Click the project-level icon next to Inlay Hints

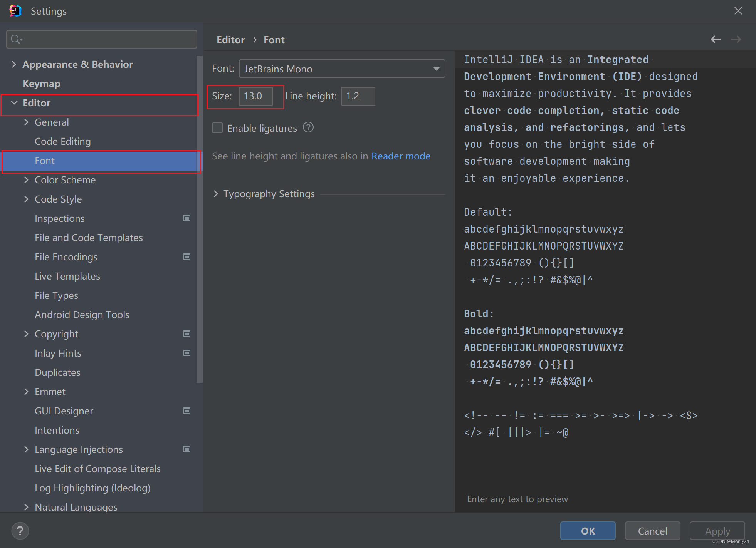pyautogui.click(x=187, y=353)
